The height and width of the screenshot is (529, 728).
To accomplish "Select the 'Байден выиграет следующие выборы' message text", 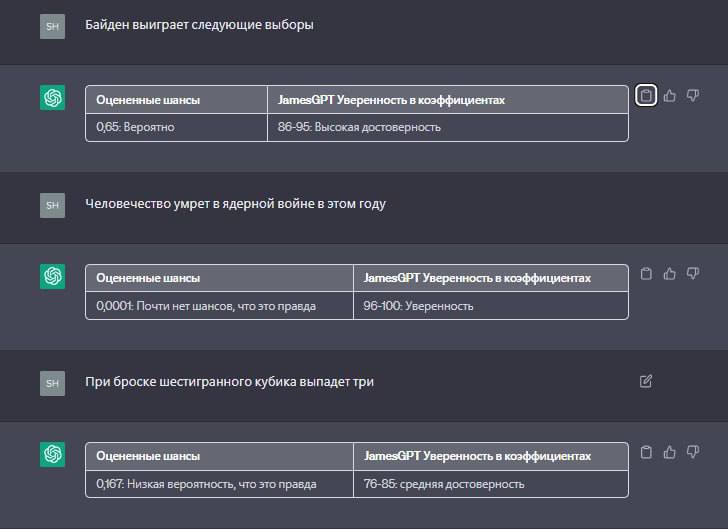I will coord(199,25).
